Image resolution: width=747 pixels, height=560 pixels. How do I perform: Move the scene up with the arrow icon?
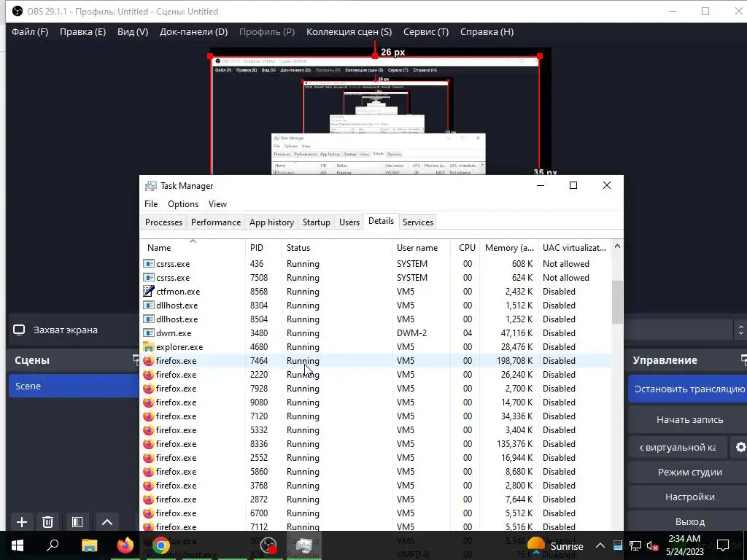(107, 522)
